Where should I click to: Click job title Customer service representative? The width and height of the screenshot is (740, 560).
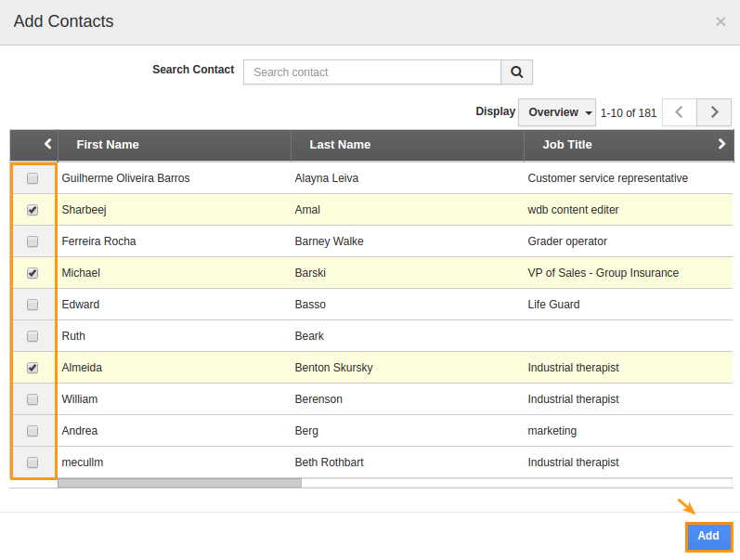pyautogui.click(x=608, y=178)
